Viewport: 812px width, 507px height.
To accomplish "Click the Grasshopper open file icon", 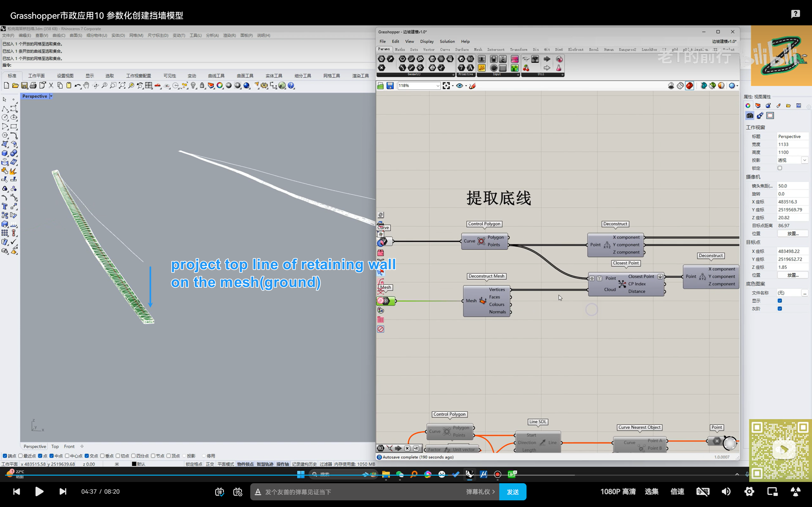I will click(x=381, y=86).
